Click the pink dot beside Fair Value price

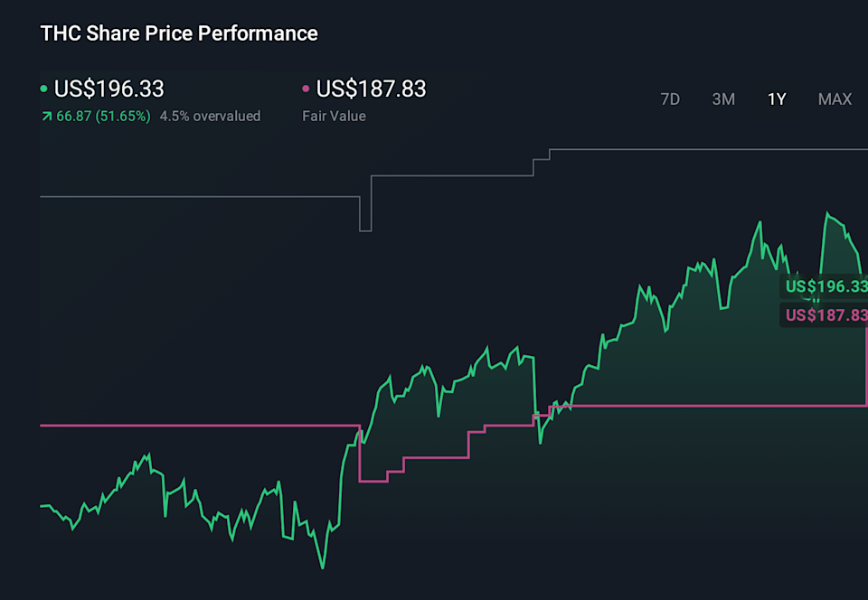[x=305, y=89]
